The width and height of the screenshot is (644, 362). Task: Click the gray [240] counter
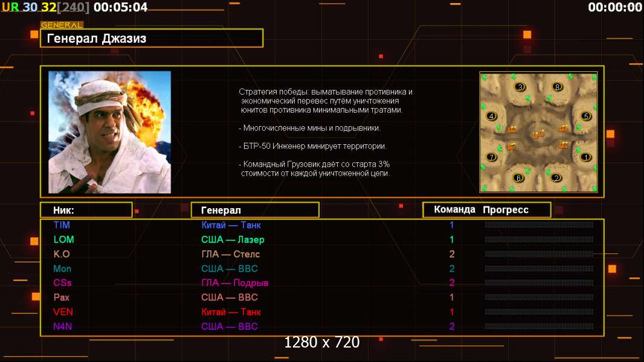(x=73, y=7)
